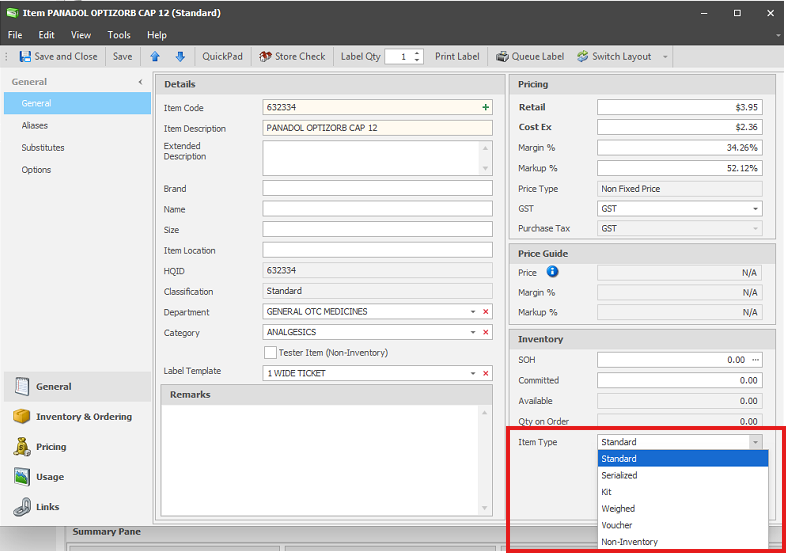The image size is (786, 553).
Task: Open General section in bottom navigation
Action: (x=77, y=387)
